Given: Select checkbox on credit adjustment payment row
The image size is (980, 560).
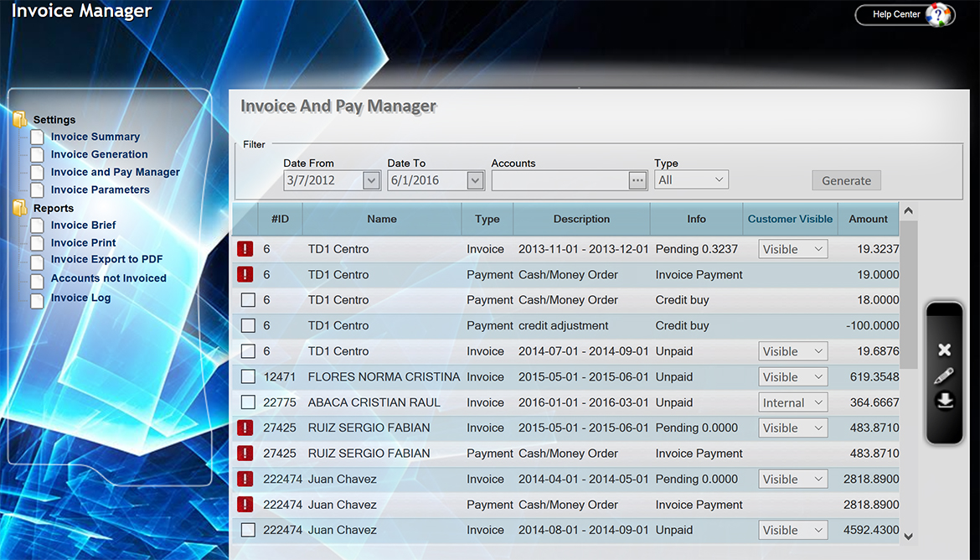Looking at the screenshot, I should pos(248,325).
